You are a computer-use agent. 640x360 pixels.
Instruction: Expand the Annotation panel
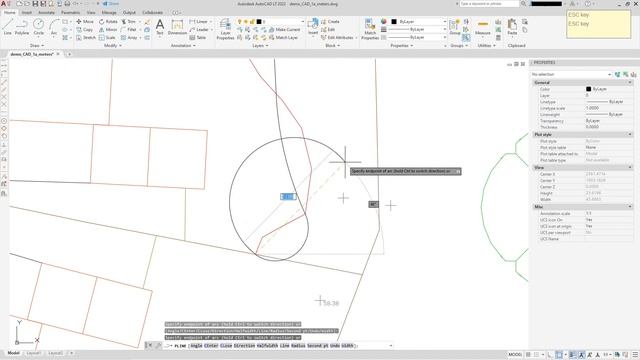click(x=183, y=45)
